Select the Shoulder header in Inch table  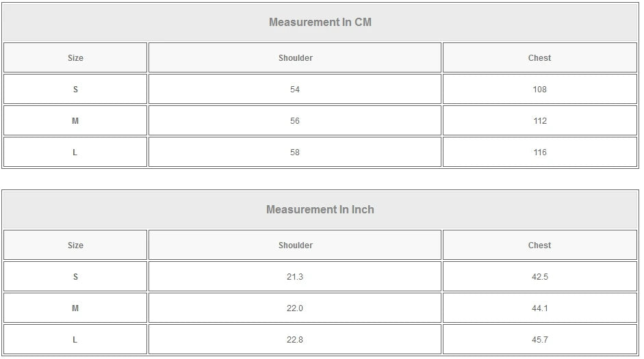click(x=295, y=245)
